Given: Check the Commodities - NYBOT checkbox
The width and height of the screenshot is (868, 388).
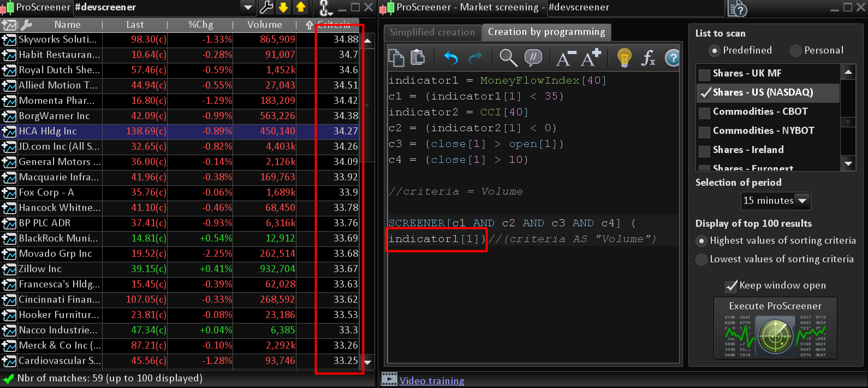Looking at the screenshot, I should click(x=705, y=131).
